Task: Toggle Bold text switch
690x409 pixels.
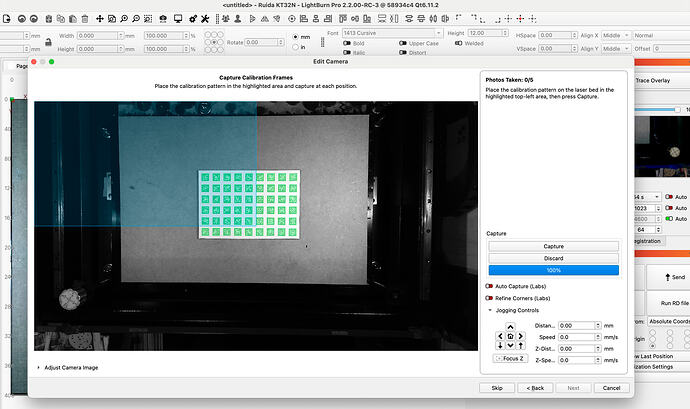Action: (347, 43)
